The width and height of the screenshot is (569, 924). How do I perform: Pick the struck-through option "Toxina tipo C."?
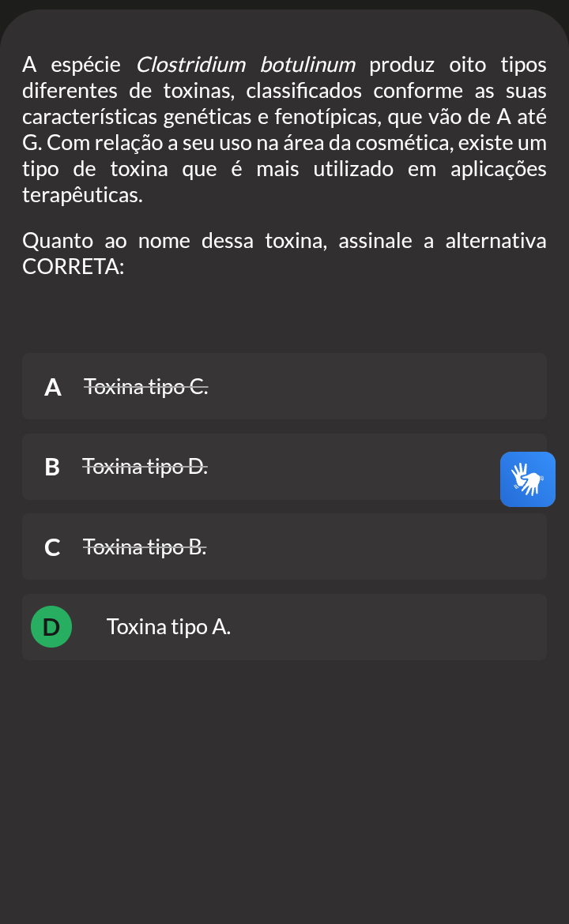(x=145, y=387)
